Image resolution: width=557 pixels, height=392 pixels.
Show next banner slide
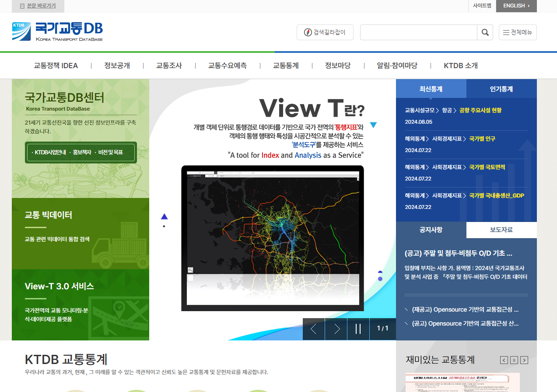point(336,329)
